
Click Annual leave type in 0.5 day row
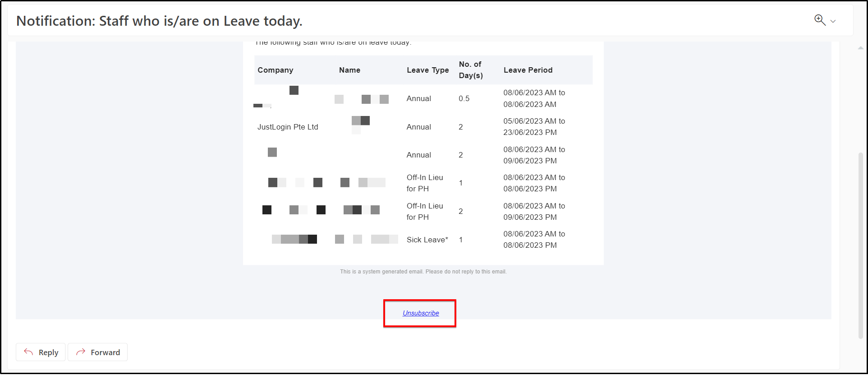tap(419, 98)
